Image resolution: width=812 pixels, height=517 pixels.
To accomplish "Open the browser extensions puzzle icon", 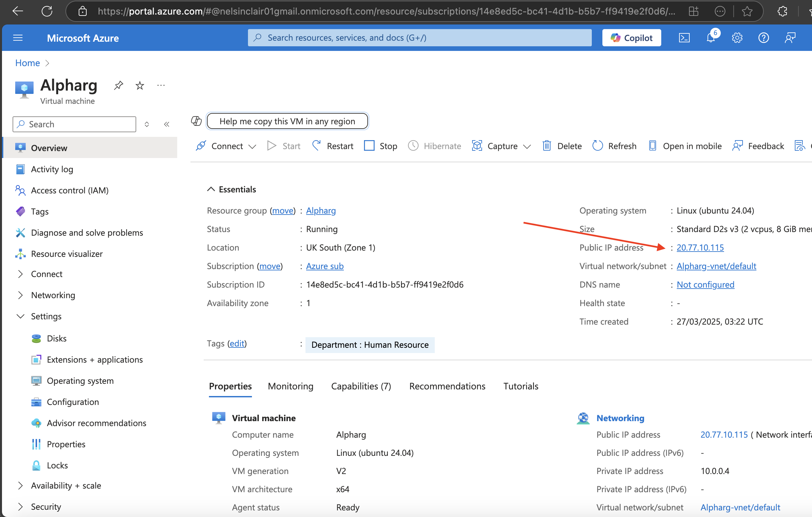I will coord(783,11).
